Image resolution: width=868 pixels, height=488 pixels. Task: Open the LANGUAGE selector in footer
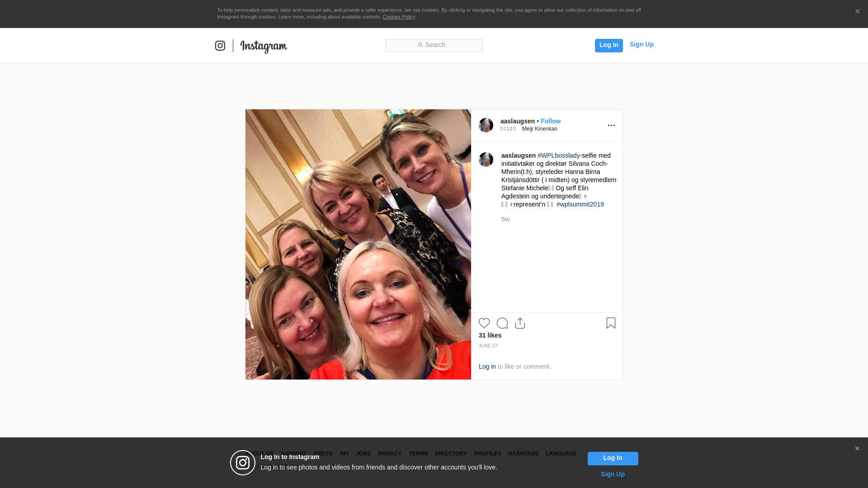[561, 454]
